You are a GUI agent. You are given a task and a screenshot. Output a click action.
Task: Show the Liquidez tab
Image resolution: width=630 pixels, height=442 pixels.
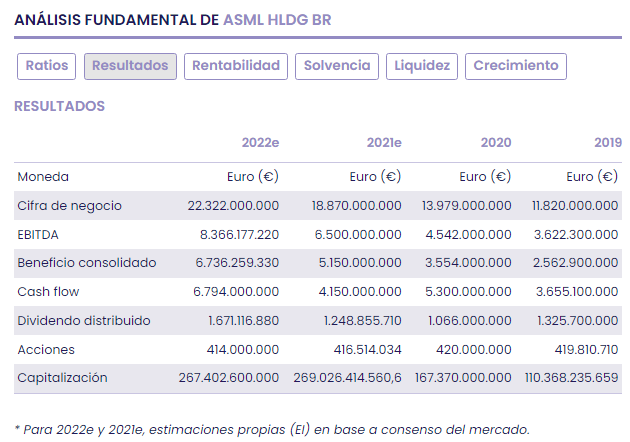pos(422,66)
